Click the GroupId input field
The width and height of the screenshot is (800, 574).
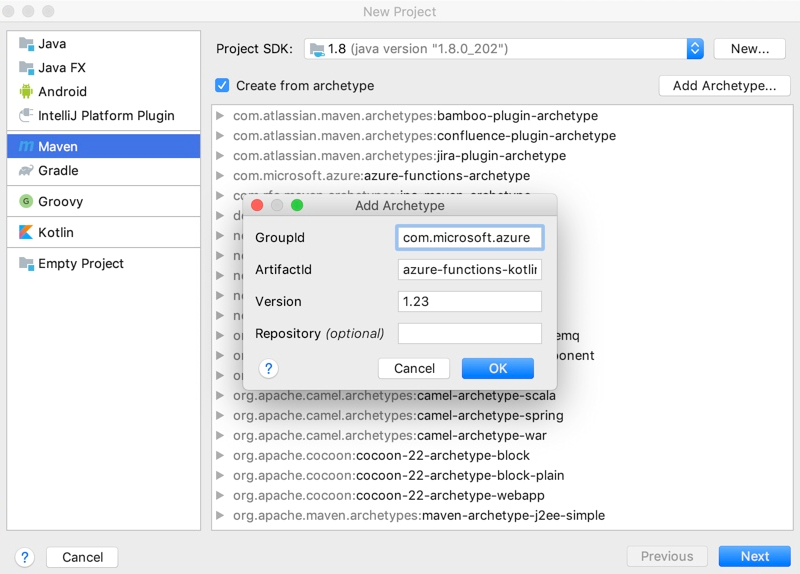[469, 238]
